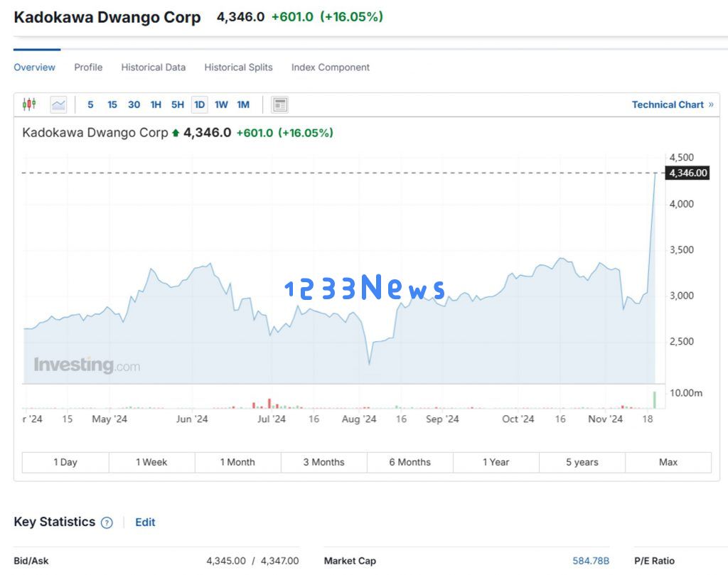The image size is (728, 575).
Task: Select the area chart type icon
Action: [x=58, y=104]
